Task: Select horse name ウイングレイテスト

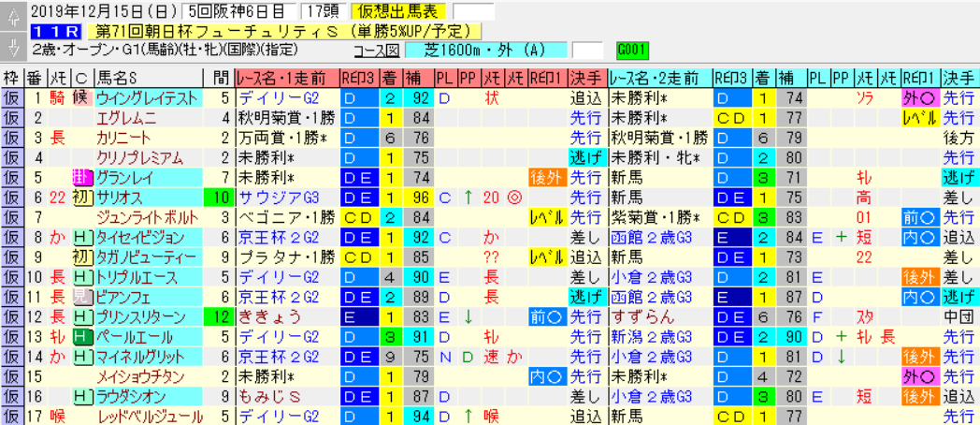Action: pyautogui.click(x=148, y=97)
